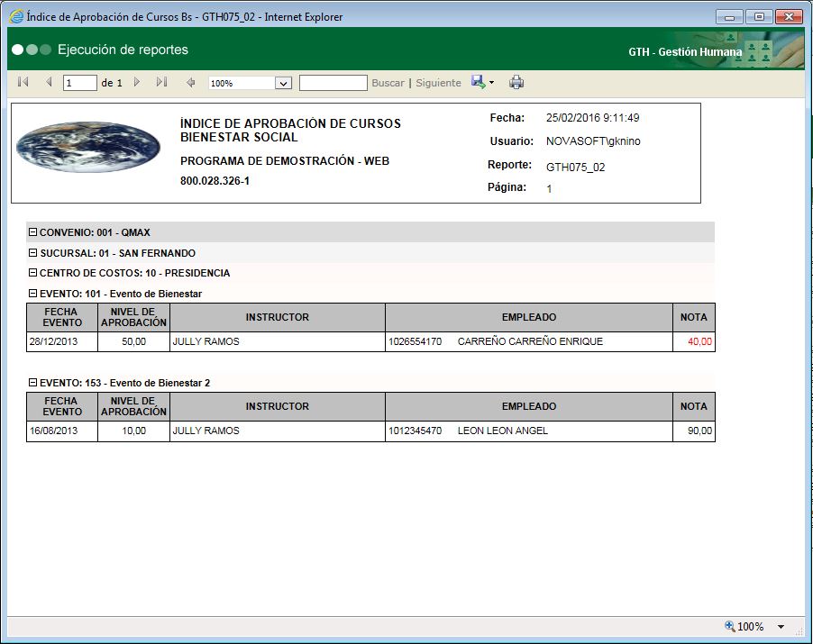Click GTH - Gestión Humana banner label
This screenshot has height=644, width=813.
click(x=685, y=52)
